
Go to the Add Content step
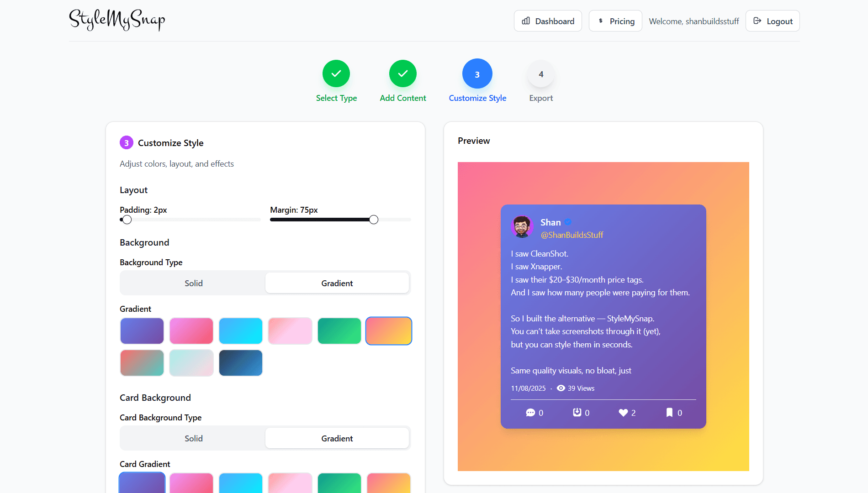coord(402,74)
